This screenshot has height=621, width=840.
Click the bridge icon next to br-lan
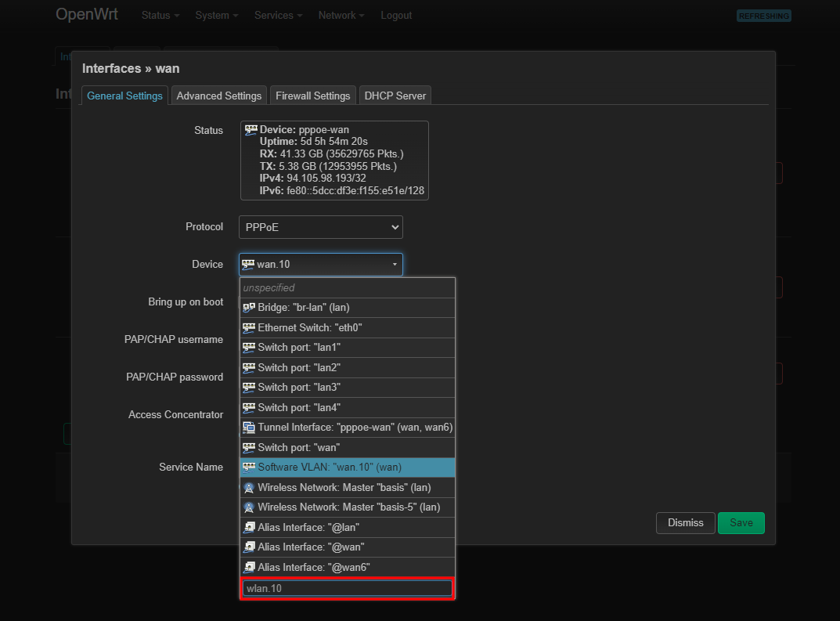click(249, 308)
